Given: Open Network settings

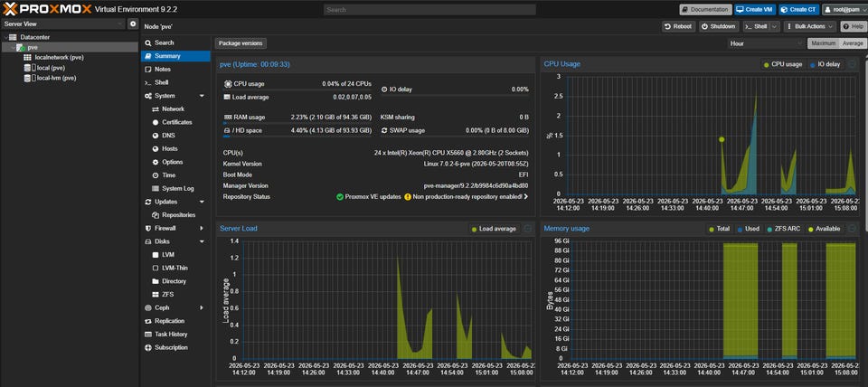Looking at the screenshot, I should click(175, 109).
